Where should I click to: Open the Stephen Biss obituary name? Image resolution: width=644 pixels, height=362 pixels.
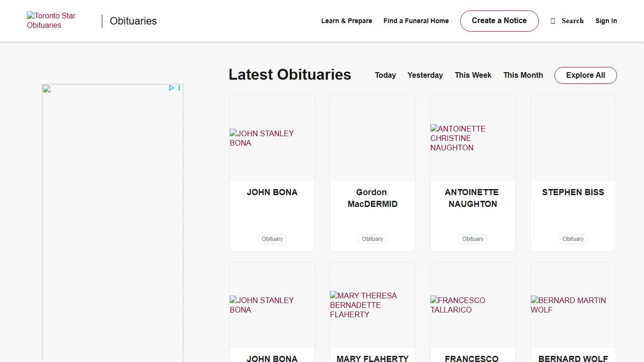(573, 192)
